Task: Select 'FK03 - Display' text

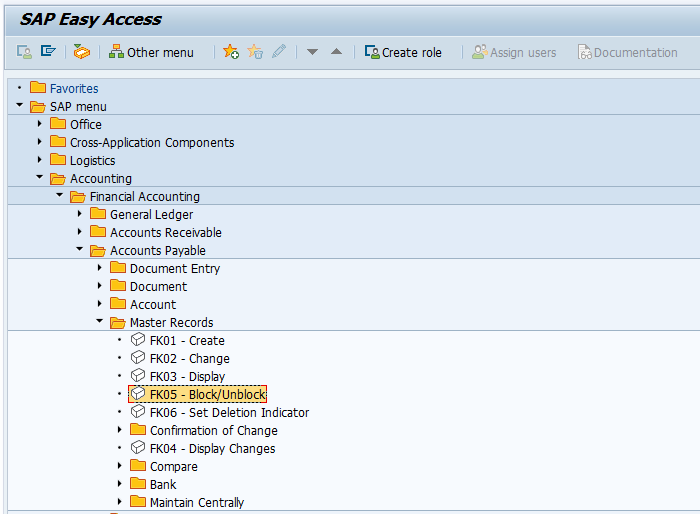Action: 188,376
